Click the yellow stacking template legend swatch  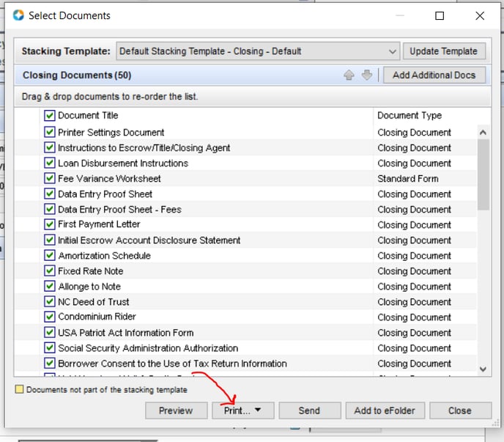(19, 389)
